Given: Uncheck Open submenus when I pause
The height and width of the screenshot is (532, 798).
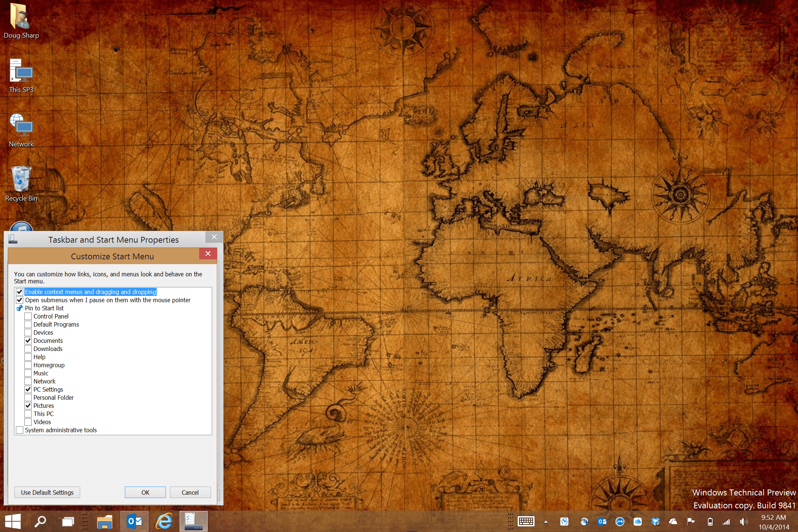Looking at the screenshot, I should click(20, 300).
